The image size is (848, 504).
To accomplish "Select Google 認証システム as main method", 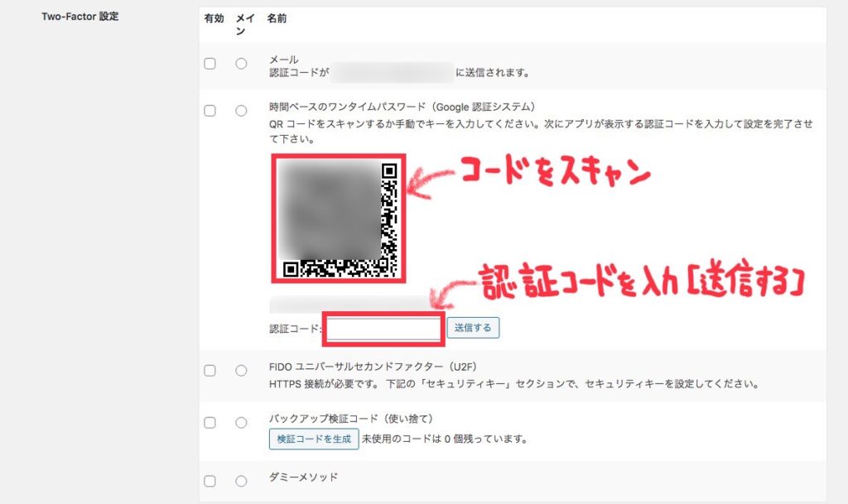I will click(x=241, y=111).
